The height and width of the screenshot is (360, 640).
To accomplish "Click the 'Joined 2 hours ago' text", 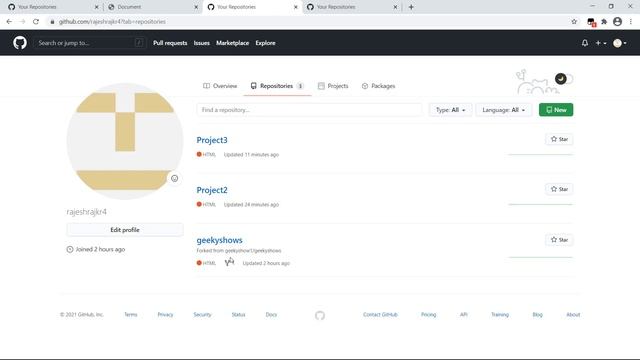I will [x=100, y=249].
